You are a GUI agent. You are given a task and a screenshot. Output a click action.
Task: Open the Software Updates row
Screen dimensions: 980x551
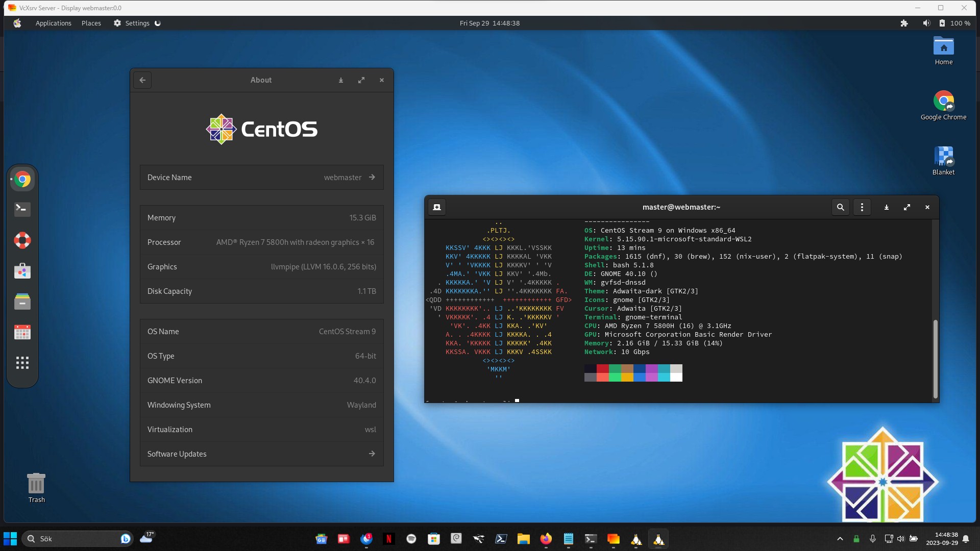tap(261, 454)
